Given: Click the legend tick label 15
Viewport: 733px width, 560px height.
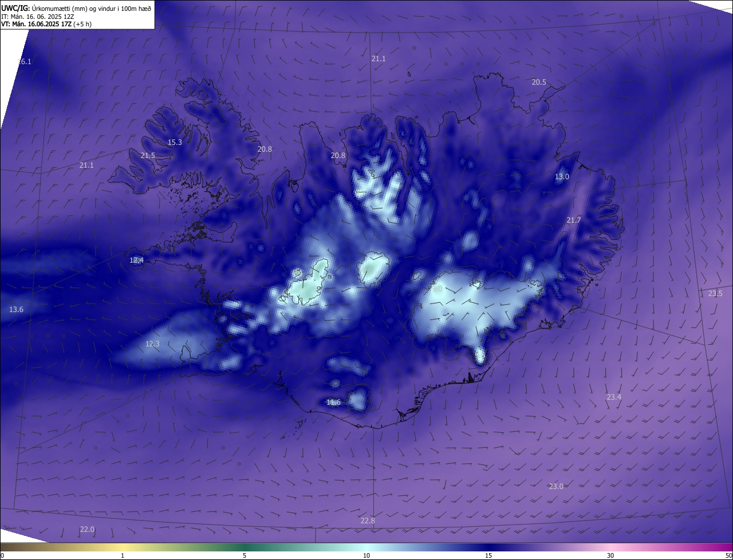Looking at the screenshot, I should pos(488,555).
